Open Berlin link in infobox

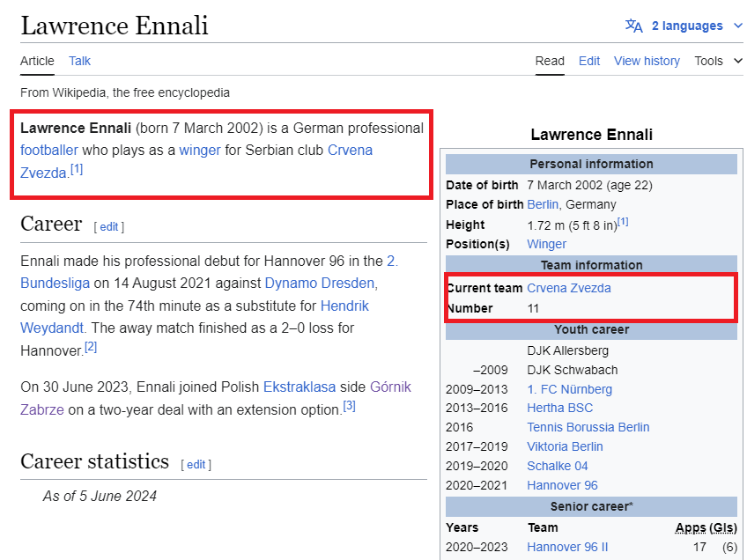(x=543, y=205)
